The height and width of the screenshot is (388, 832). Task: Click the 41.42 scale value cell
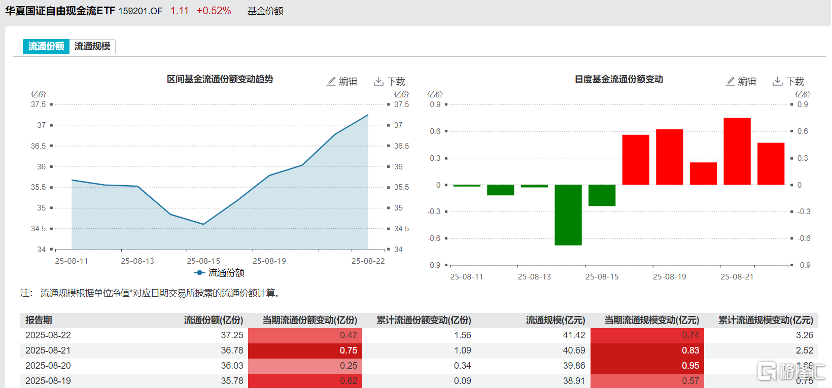pyautogui.click(x=575, y=335)
